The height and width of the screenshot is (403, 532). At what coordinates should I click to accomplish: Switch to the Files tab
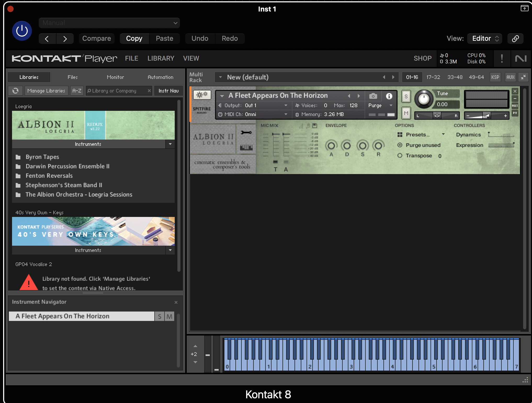[73, 77]
